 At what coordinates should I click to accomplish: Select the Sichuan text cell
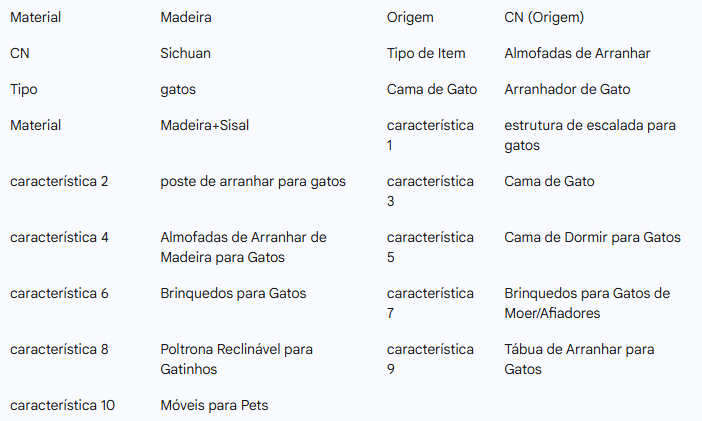point(185,53)
